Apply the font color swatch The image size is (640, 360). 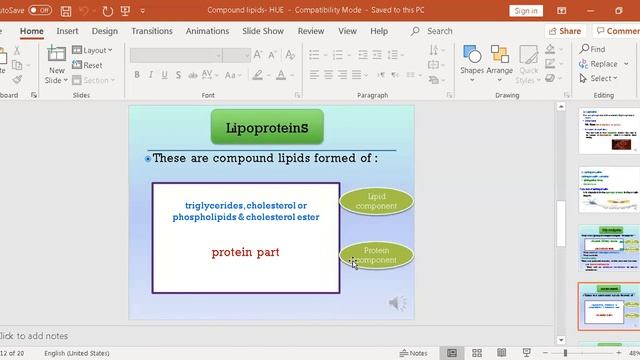[281, 75]
